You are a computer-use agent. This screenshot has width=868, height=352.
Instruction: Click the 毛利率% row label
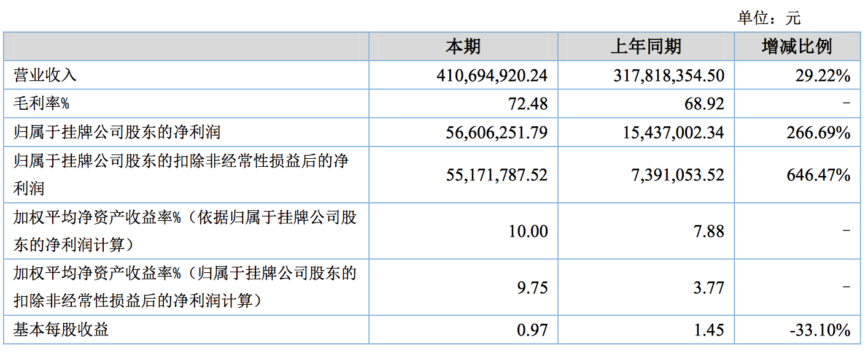tap(41, 104)
